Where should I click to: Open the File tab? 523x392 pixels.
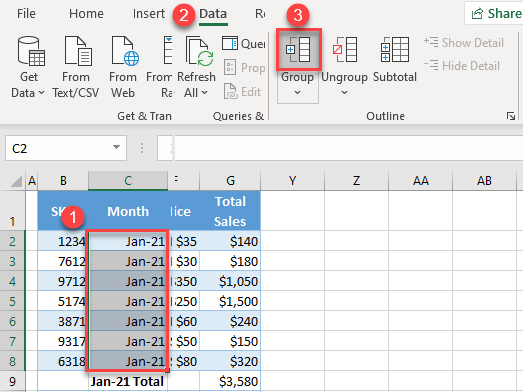coord(26,14)
